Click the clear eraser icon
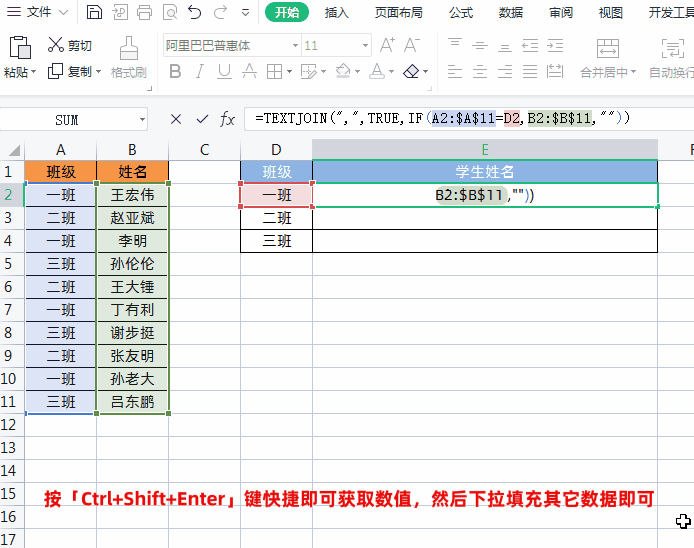Viewport: 694px width, 548px height. pos(411,71)
